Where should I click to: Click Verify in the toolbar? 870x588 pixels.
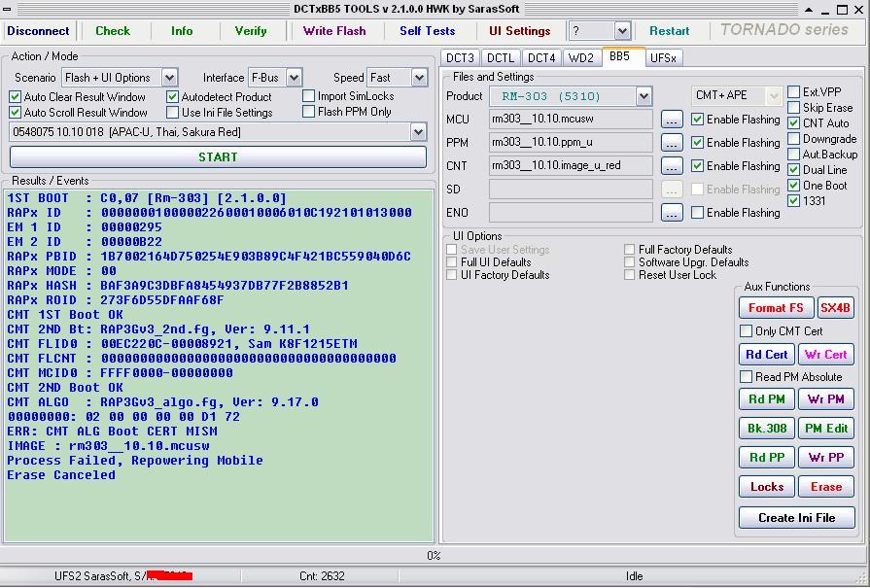tap(250, 30)
